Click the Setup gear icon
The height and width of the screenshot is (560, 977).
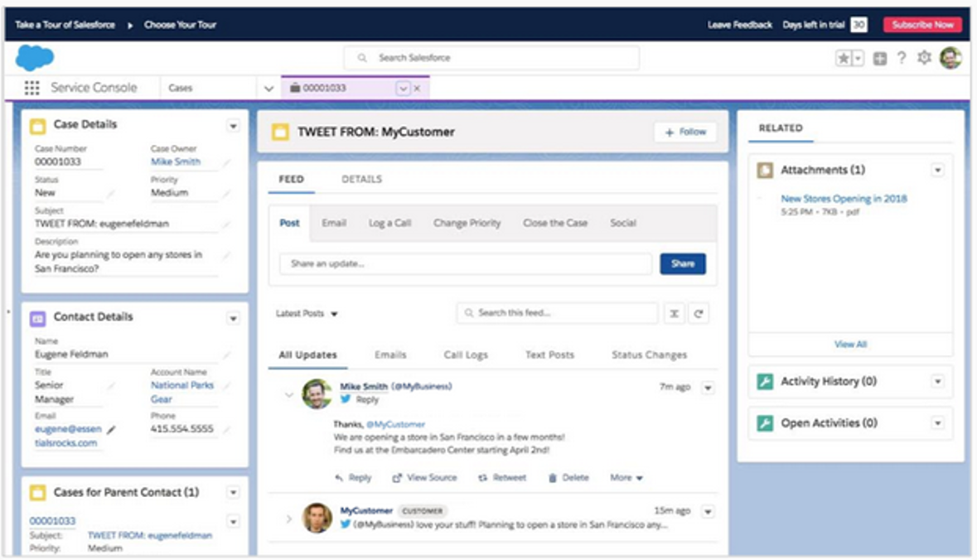tap(925, 58)
